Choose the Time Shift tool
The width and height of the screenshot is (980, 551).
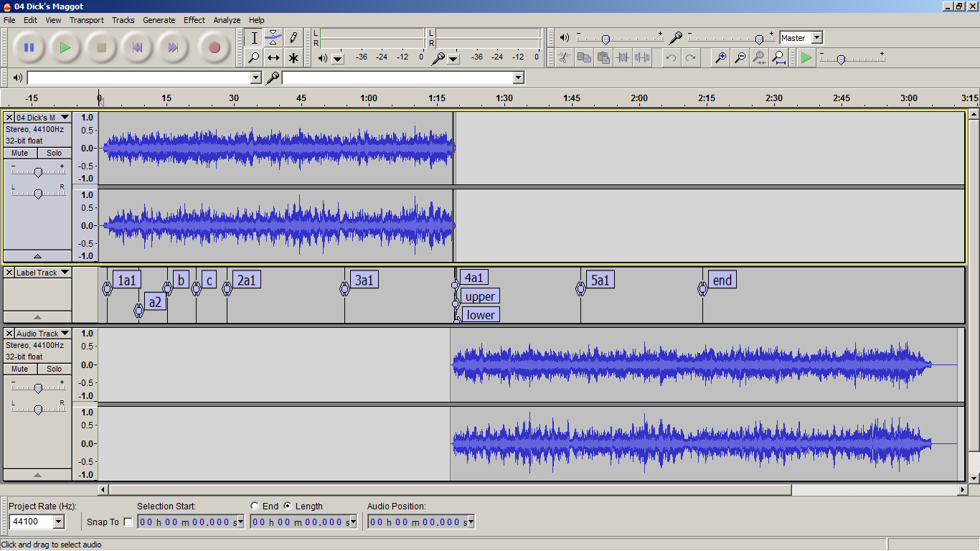(x=273, y=58)
